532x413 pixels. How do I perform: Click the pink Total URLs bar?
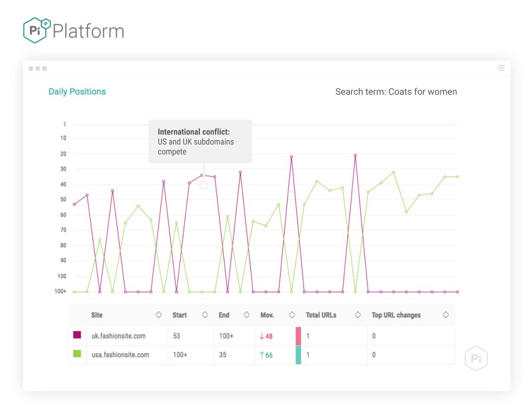tap(298, 336)
